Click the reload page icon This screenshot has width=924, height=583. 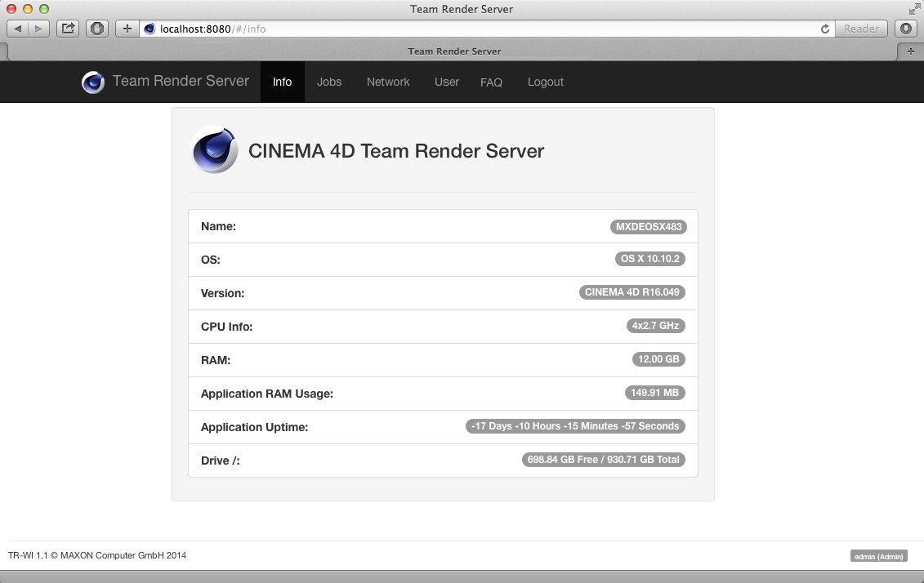(x=825, y=29)
